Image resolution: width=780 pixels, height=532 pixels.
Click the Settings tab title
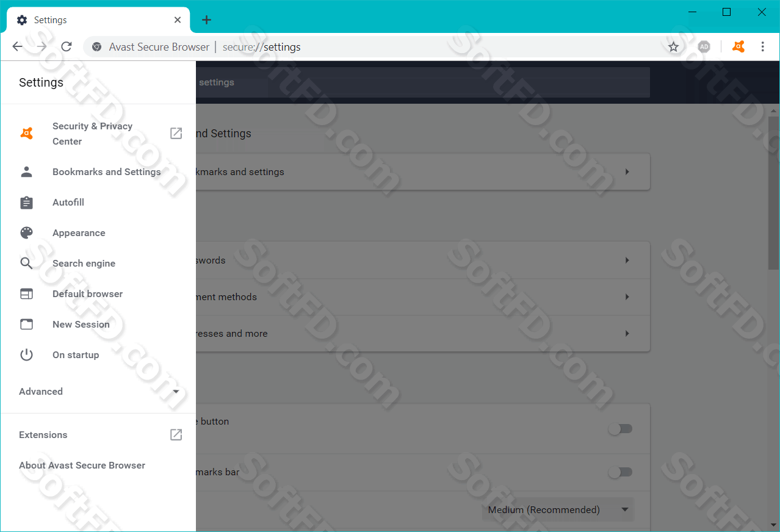(x=50, y=20)
